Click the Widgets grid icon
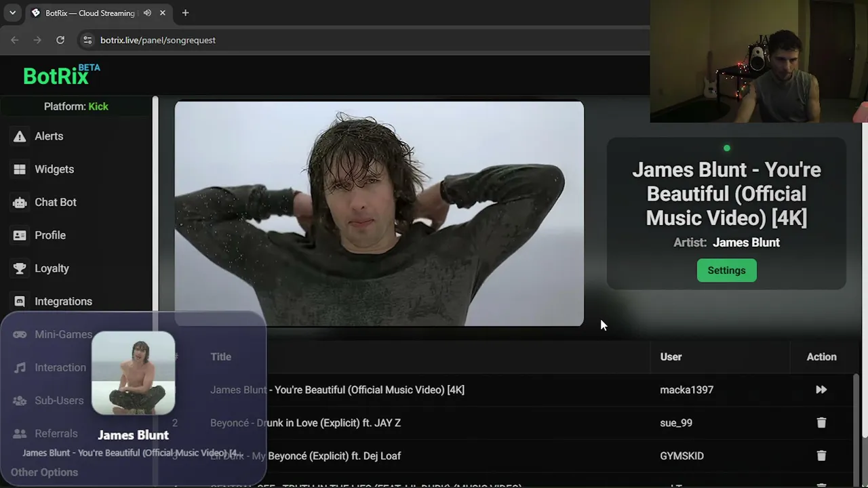Image resolution: width=868 pixels, height=488 pixels. [20, 169]
